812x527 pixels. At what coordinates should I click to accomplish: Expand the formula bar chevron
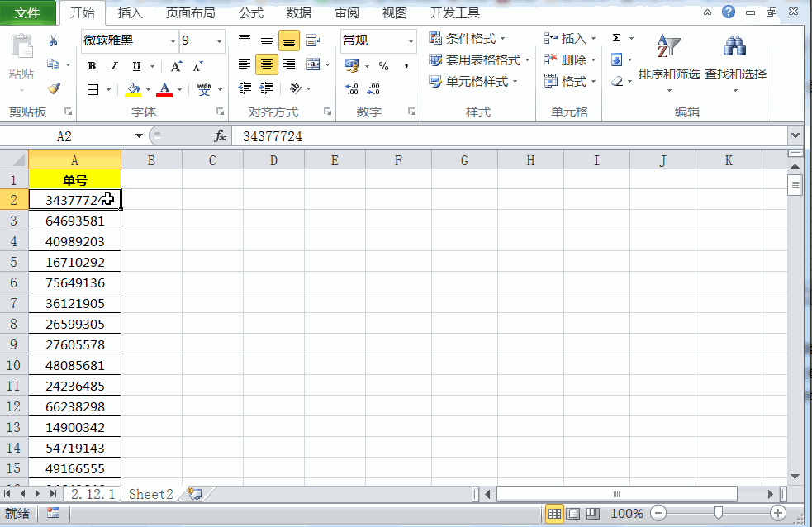click(795, 136)
